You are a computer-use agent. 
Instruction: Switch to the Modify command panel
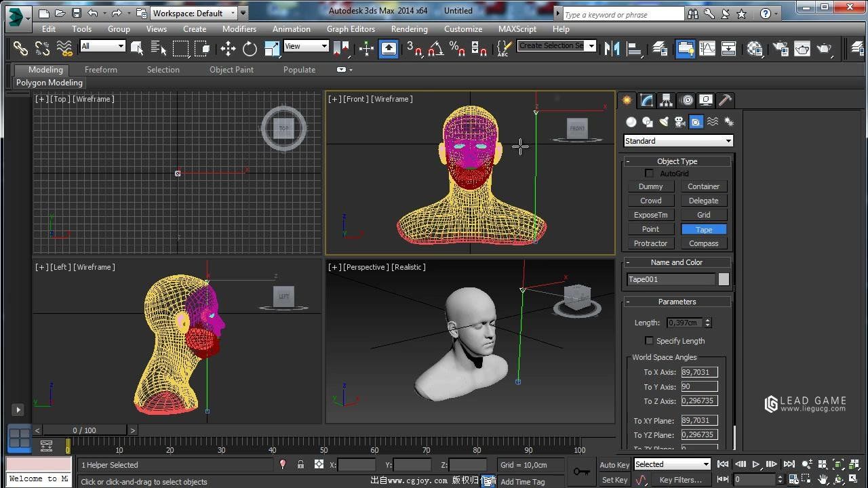click(646, 100)
